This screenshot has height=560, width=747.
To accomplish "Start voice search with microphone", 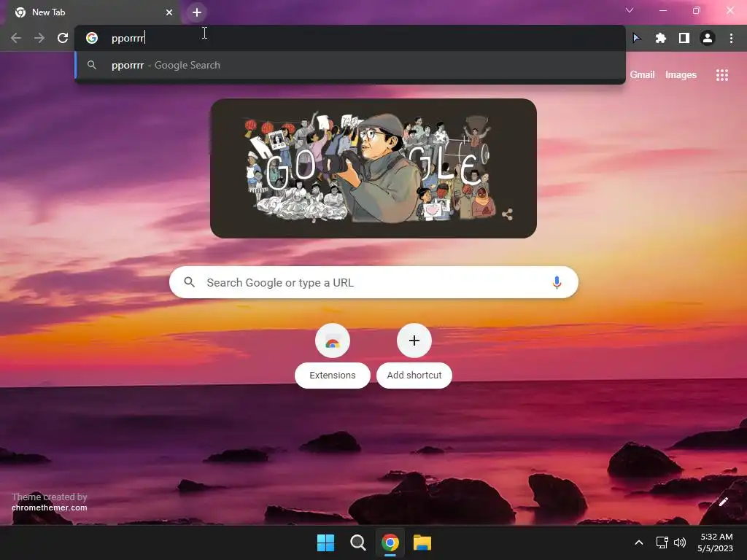I will (x=557, y=282).
